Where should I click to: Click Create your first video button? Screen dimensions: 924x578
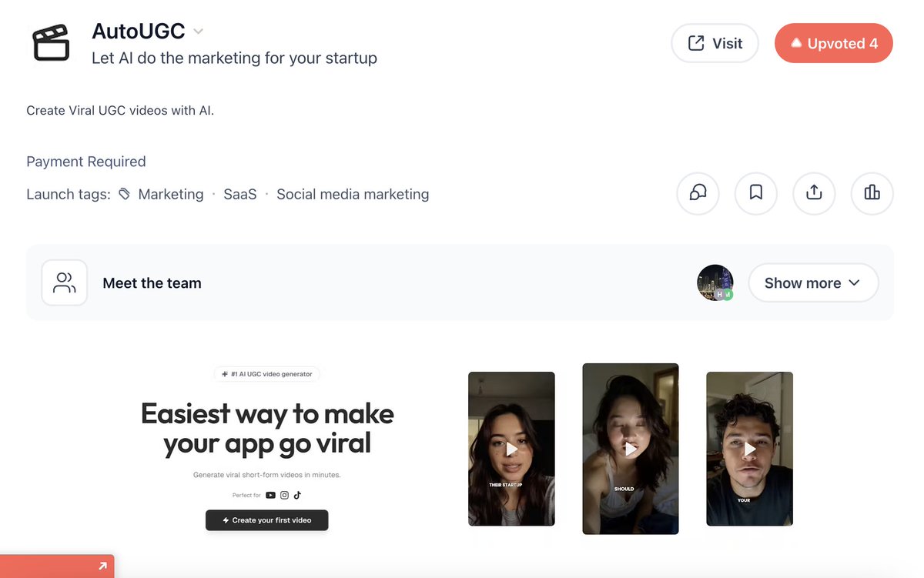pyautogui.click(x=267, y=520)
